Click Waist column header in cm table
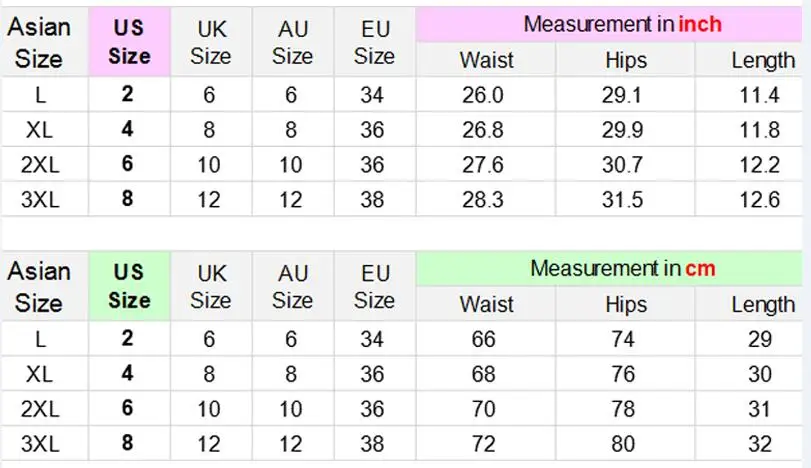 pyautogui.click(x=486, y=304)
